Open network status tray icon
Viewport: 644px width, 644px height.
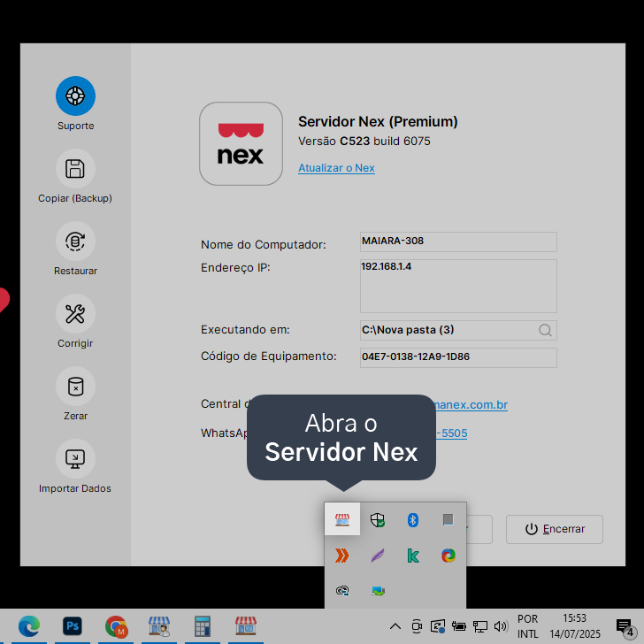click(x=480, y=626)
